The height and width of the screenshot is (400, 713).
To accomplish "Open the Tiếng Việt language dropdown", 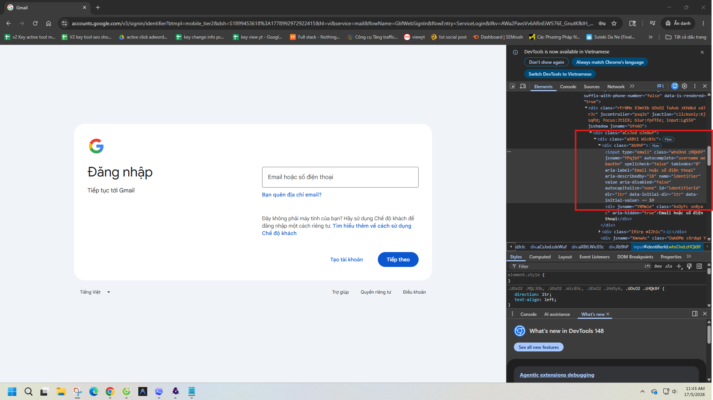I will pyautogui.click(x=95, y=292).
